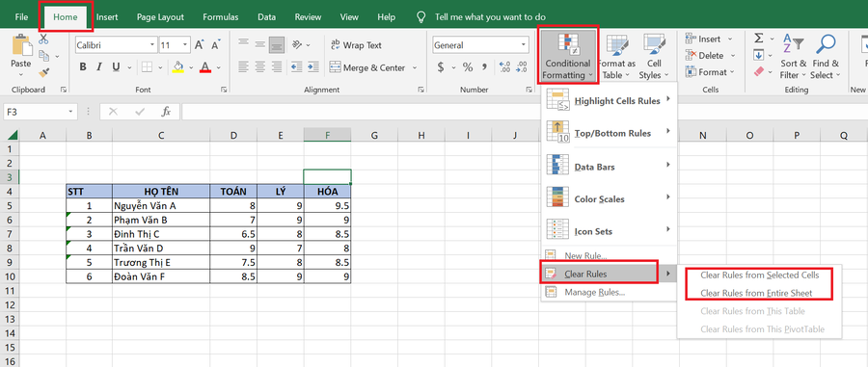868x367 pixels.
Task: Open the General number format dropdown
Action: tap(523, 45)
